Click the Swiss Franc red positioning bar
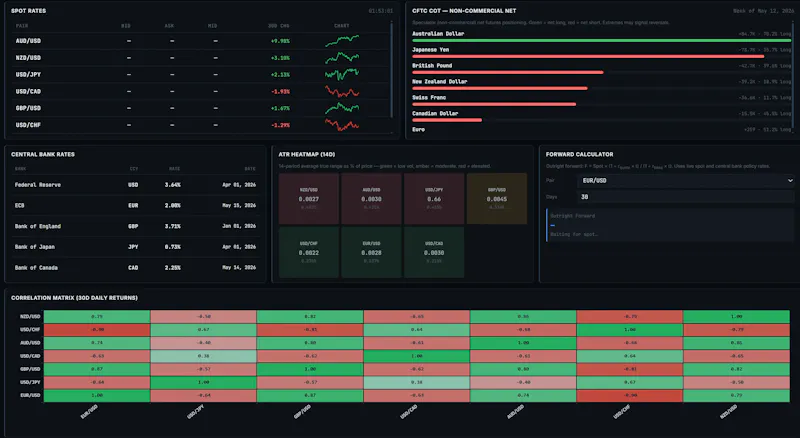Screen dimensions: 800x438 click(x=494, y=104)
